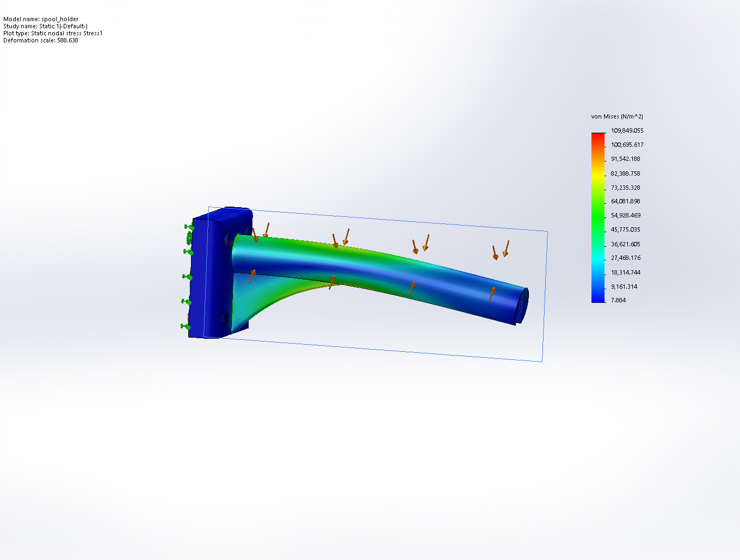Click legend value 100,695.617
The height and width of the screenshot is (560, 740).
pyautogui.click(x=627, y=145)
